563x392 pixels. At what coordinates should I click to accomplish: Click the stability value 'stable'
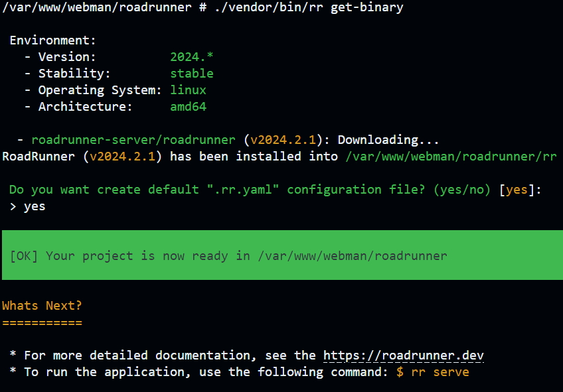[x=191, y=73]
